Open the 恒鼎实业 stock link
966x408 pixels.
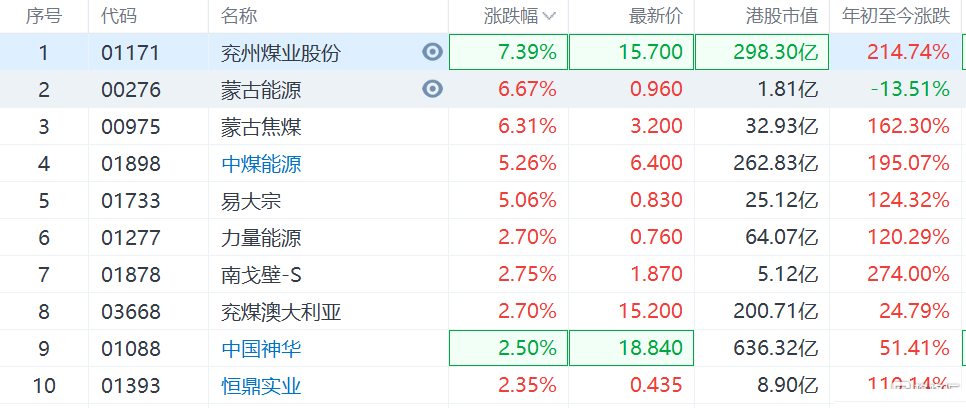pos(261,385)
